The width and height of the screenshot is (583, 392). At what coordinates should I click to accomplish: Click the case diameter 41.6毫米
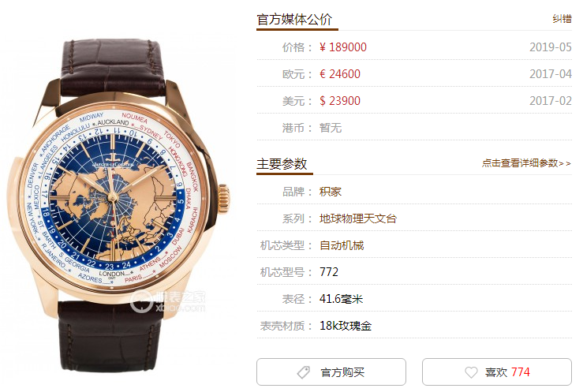[341, 299]
